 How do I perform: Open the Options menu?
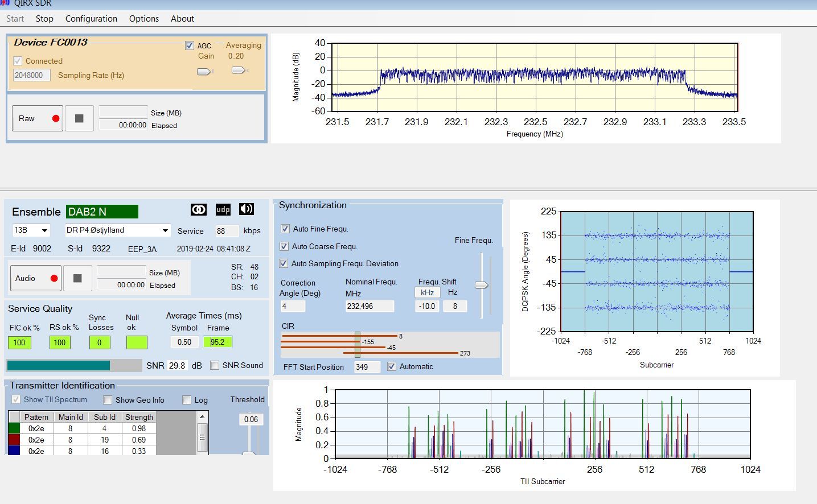[x=144, y=19]
